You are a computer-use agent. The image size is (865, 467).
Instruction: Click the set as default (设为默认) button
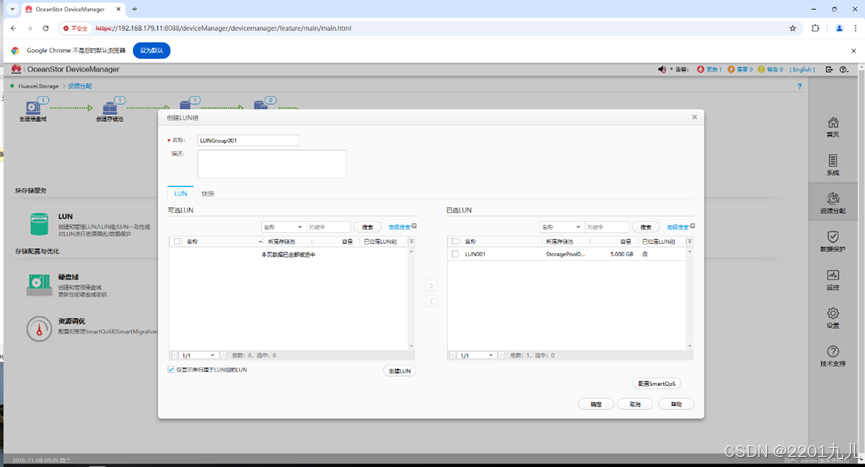click(x=152, y=51)
